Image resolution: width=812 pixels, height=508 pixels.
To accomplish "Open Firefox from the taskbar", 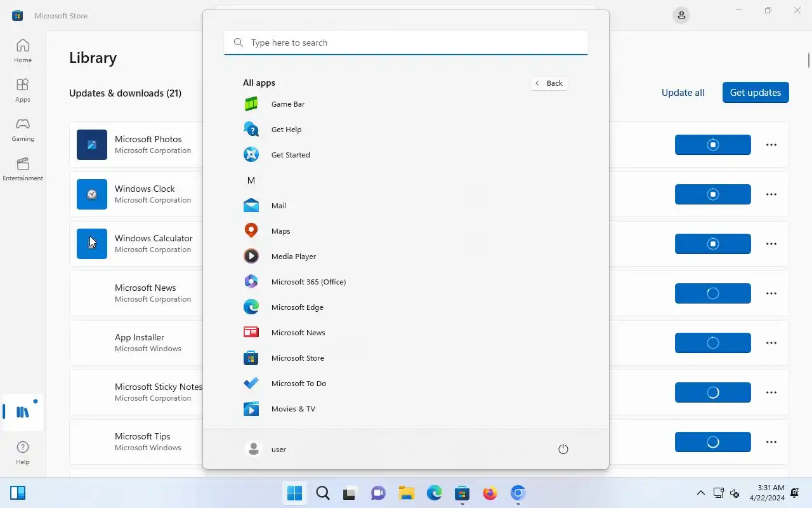I will (x=490, y=493).
